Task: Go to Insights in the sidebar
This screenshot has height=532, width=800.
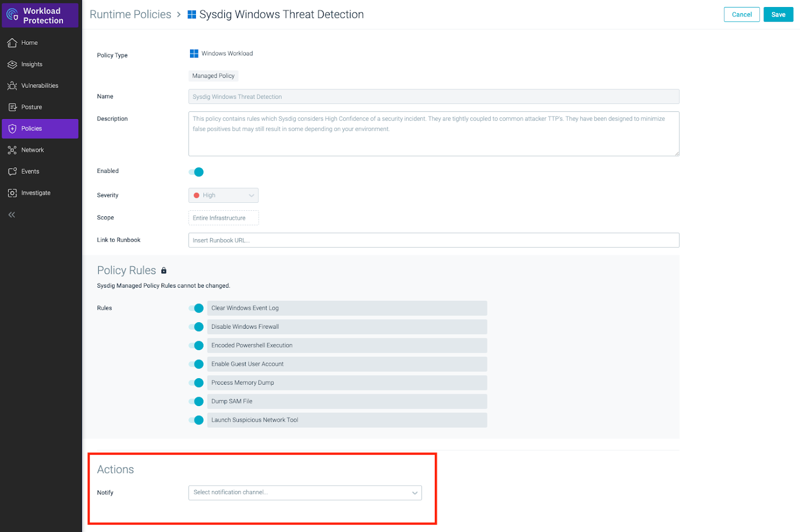Action: 40,64
